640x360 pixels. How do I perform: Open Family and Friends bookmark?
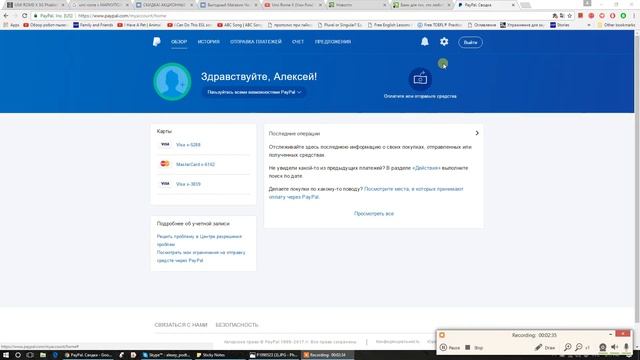[93, 25]
